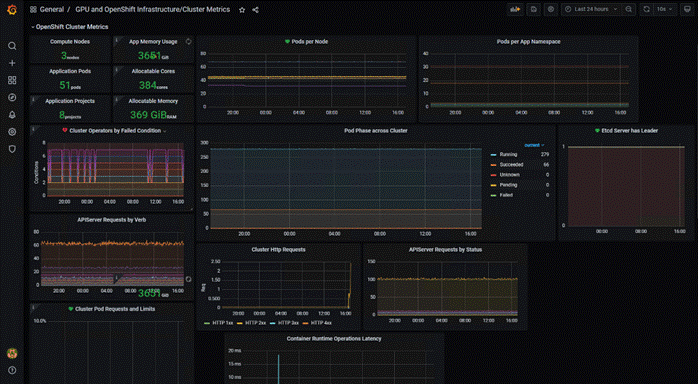Image resolution: width=698 pixels, height=384 pixels.
Task: Toggle the Running series in legend
Action: click(x=508, y=154)
